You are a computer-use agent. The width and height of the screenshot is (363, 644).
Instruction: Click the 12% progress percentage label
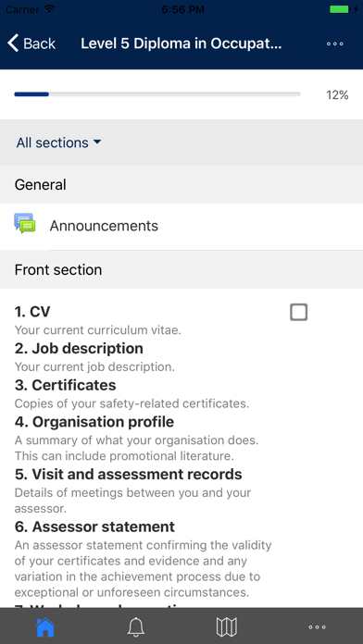(337, 95)
